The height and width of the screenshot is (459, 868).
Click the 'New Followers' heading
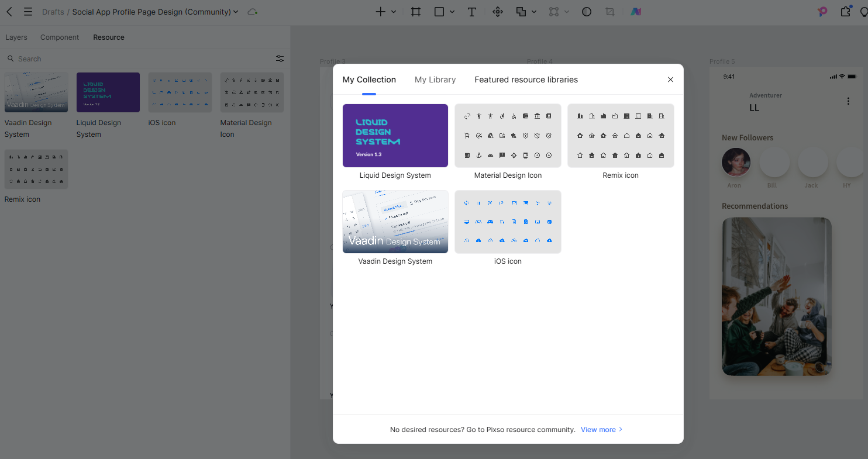748,137
